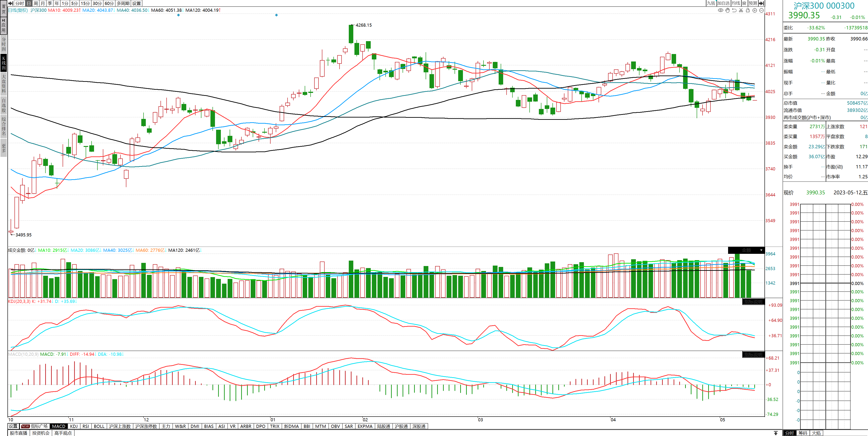
Task: Click the top-left collapse arrow icon
Action: pos(11,3)
